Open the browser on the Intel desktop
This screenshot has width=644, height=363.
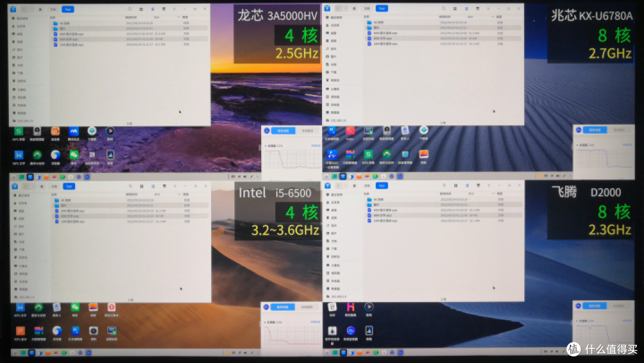[57, 331]
